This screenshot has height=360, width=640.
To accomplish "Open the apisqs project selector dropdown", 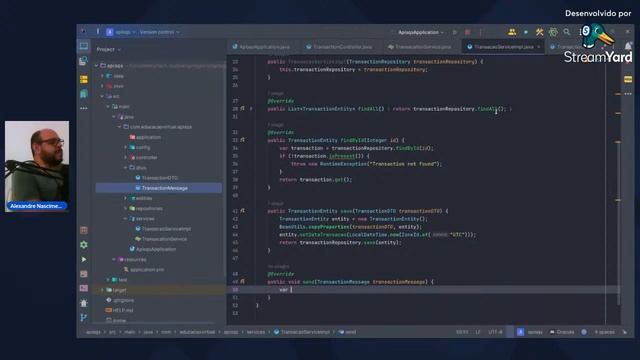I will pos(121,32).
